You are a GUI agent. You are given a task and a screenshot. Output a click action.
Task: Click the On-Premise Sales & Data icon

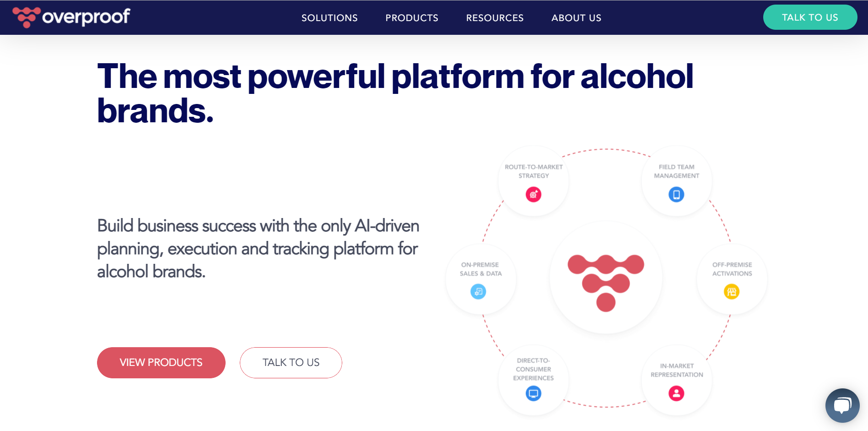[x=478, y=292]
